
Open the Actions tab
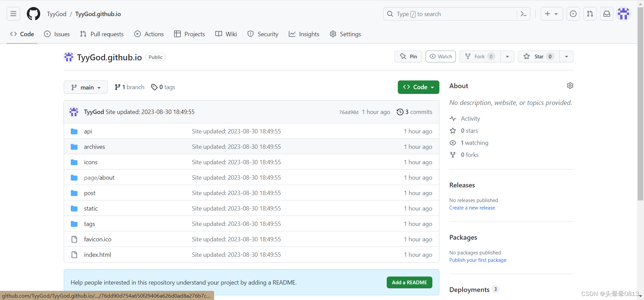click(149, 34)
